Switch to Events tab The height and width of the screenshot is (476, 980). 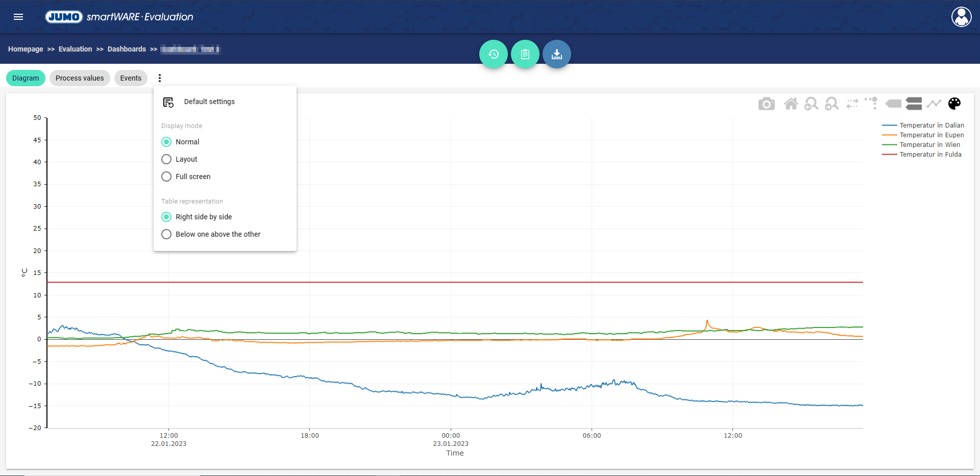coord(131,78)
